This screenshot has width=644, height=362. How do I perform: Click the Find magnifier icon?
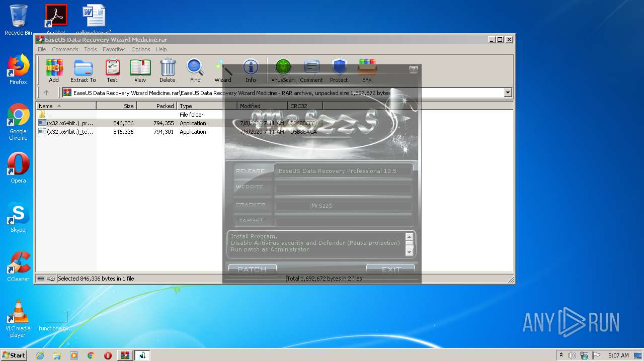point(195,70)
